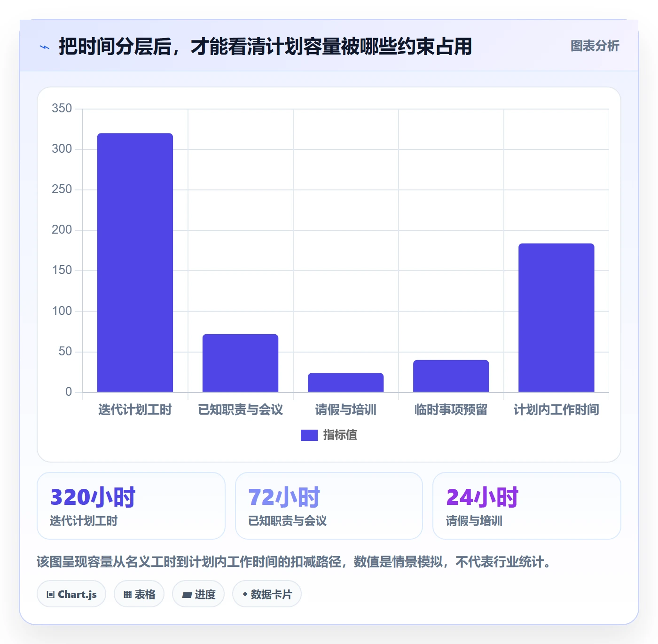The width and height of the screenshot is (658, 644).
Task: Click the y-axis value 150
Action: [62, 270]
